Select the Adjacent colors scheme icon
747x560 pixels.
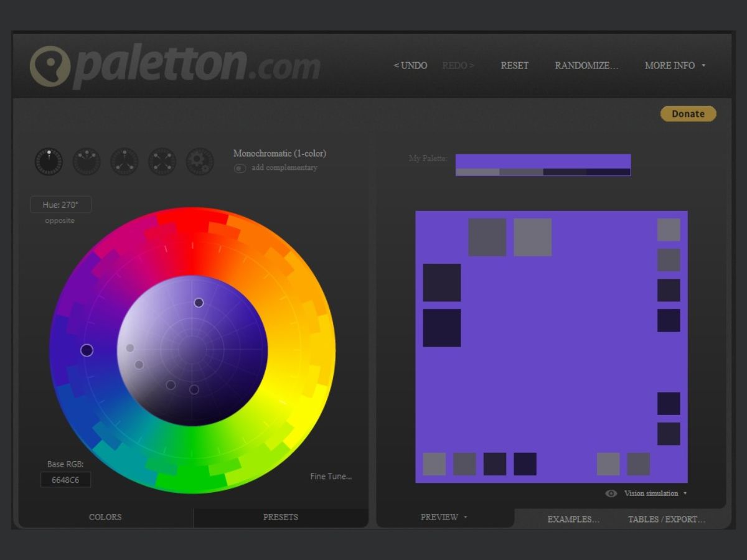pos(87,162)
